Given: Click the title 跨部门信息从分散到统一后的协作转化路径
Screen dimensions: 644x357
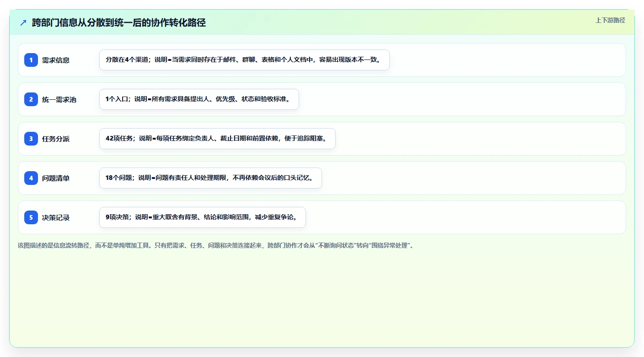Looking at the screenshot, I should pyautogui.click(x=119, y=23).
